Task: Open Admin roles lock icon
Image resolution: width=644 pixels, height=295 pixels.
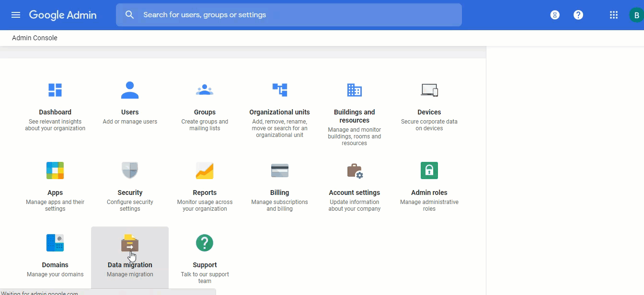Action: pos(429,170)
